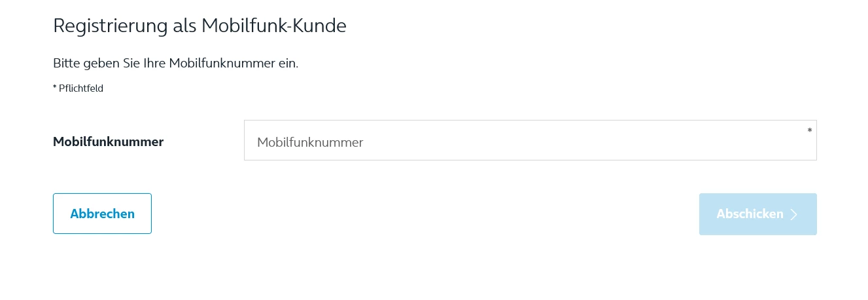The width and height of the screenshot is (868, 300).
Task: Click the word 'Mobilfunk-Kunde' in the heading
Action: click(273, 26)
